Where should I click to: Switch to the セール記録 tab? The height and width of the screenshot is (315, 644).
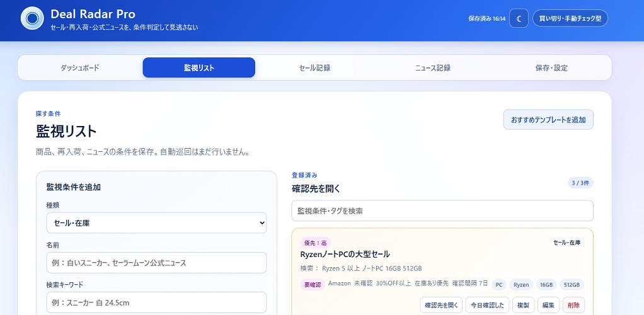(x=314, y=68)
